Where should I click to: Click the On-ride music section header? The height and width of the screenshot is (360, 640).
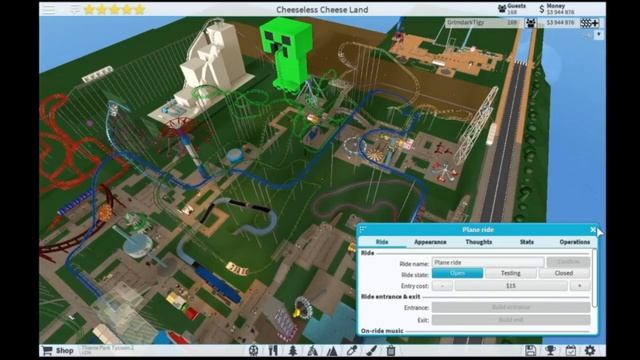click(382, 331)
